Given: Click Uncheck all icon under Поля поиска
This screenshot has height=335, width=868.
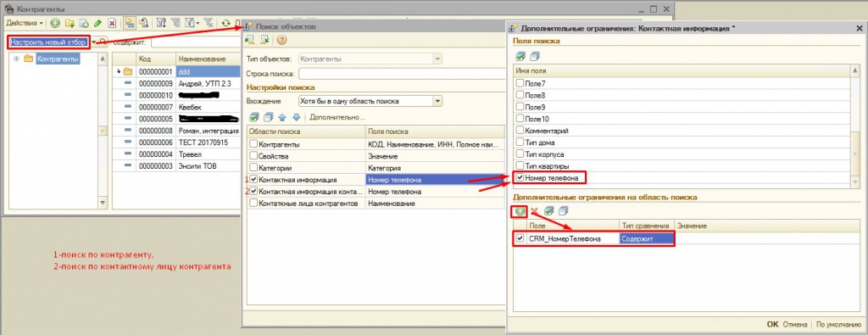Looking at the screenshot, I should 534,56.
